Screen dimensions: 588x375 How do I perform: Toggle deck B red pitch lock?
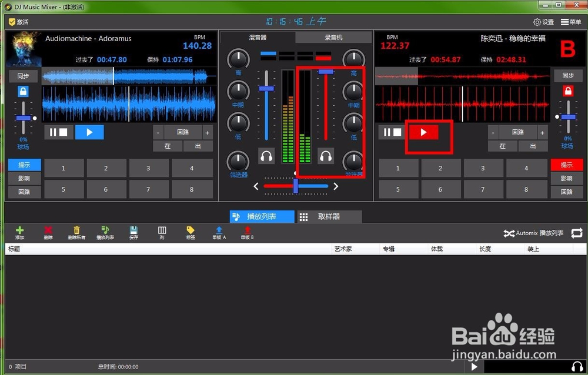click(568, 91)
